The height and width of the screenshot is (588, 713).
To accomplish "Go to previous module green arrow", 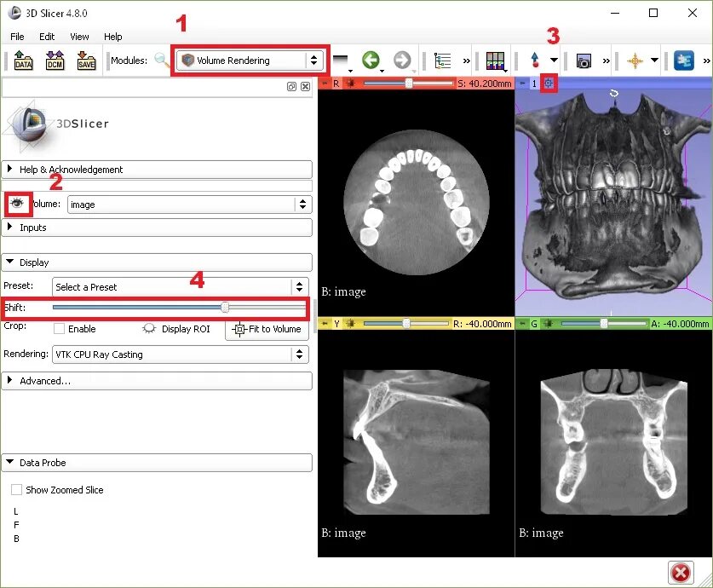I will coord(371,60).
